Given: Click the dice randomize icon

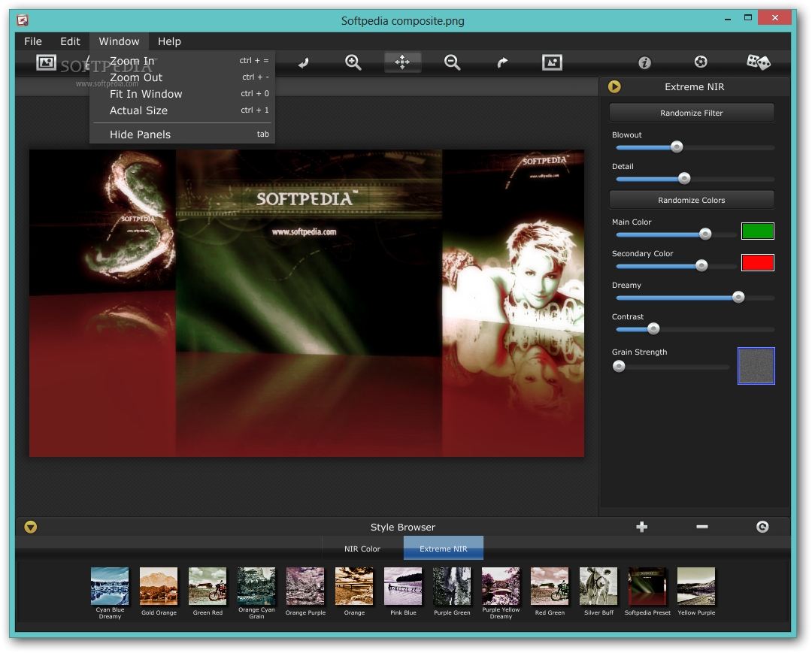Looking at the screenshot, I should pos(758,62).
